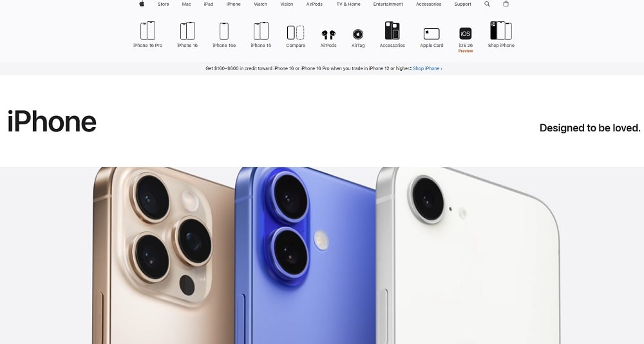
Task: Open the shopping bag icon
Action: 506,4
